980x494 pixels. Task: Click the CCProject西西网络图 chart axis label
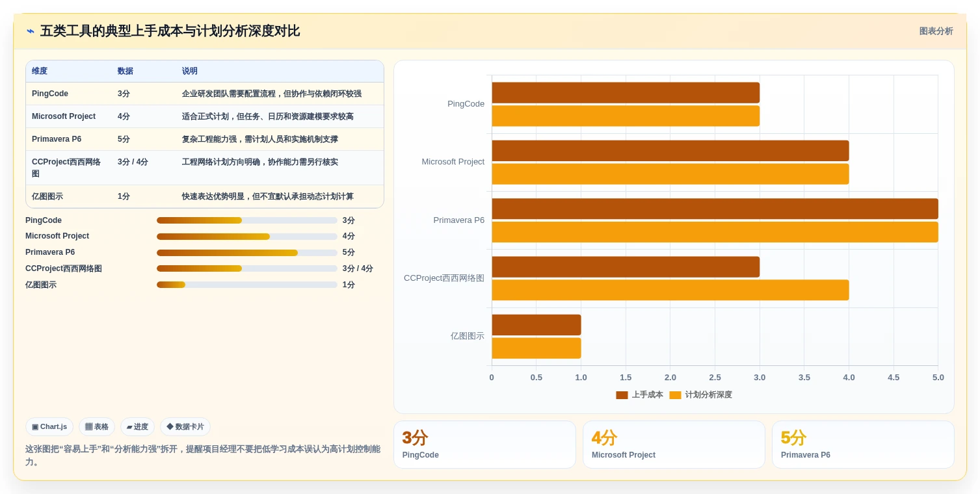[x=444, y=278]
